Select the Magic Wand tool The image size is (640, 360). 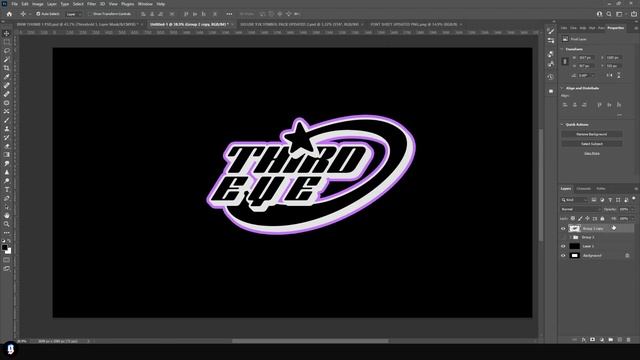7,60
